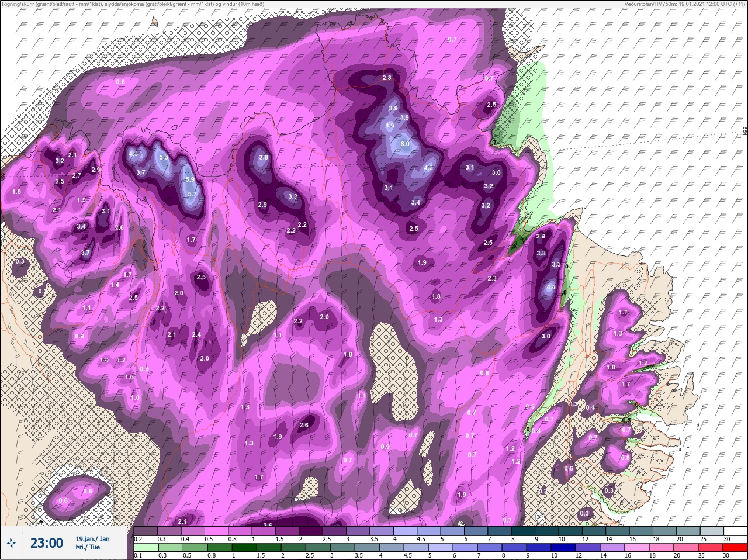Image resolution: width=748 pixels, height=560 pixels.
Task: Click the 6.0 precipitation value on the map
Action: pos(405,144)
